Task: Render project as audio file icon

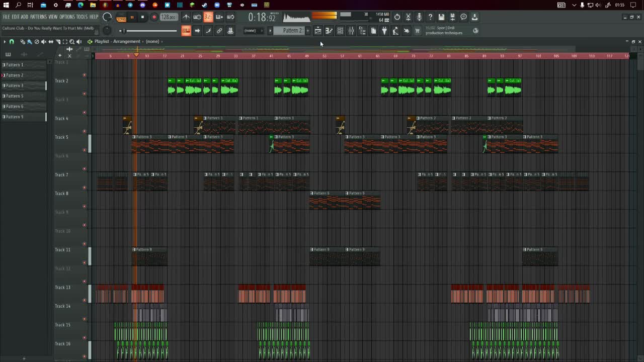Action: coord(452,17)
